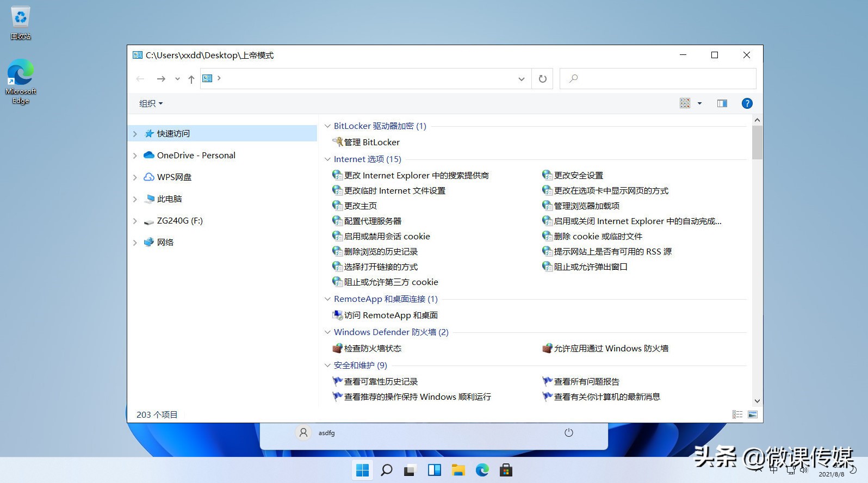Open recent locations dropdown arrow
Screen dimensions: 868x483
click(x=177, y=79)
